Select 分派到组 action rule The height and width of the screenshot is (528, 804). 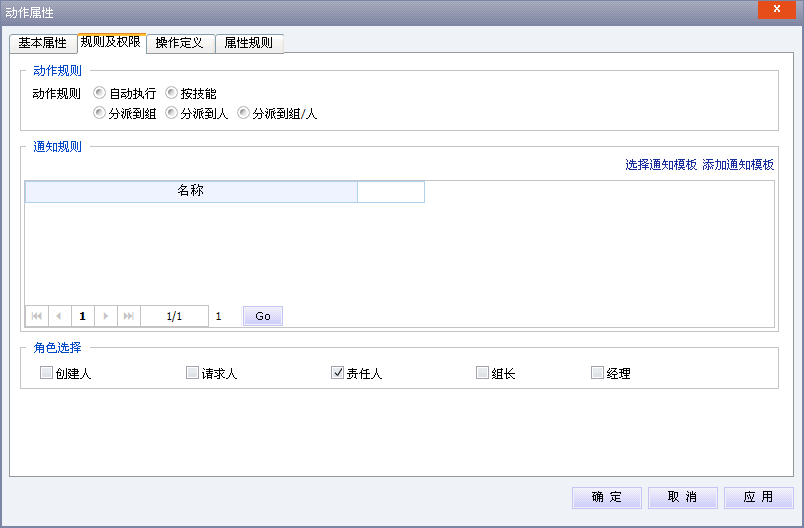(99, 113)
